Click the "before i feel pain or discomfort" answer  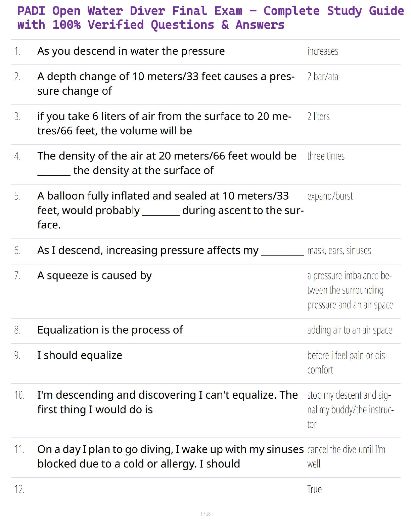347,362
